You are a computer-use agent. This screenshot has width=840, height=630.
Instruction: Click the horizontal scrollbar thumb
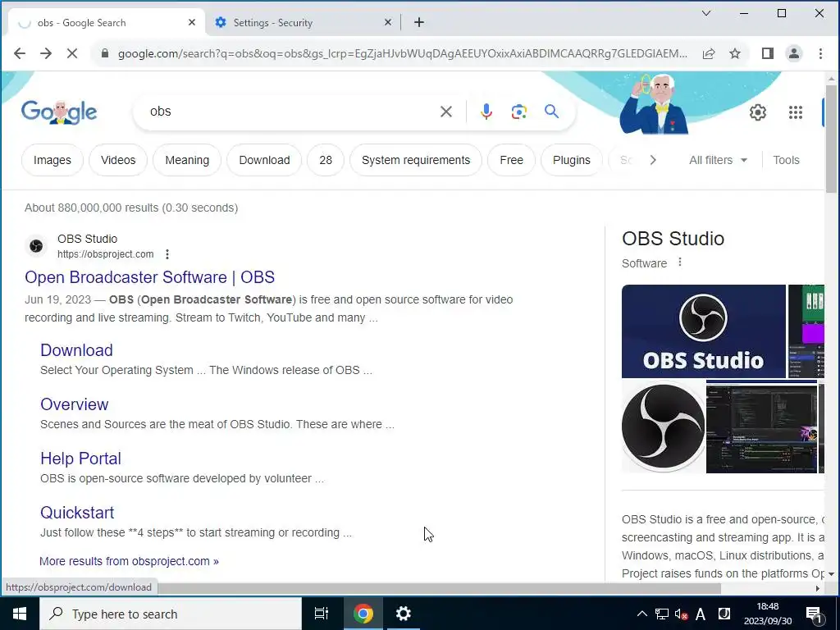(440, 588)
